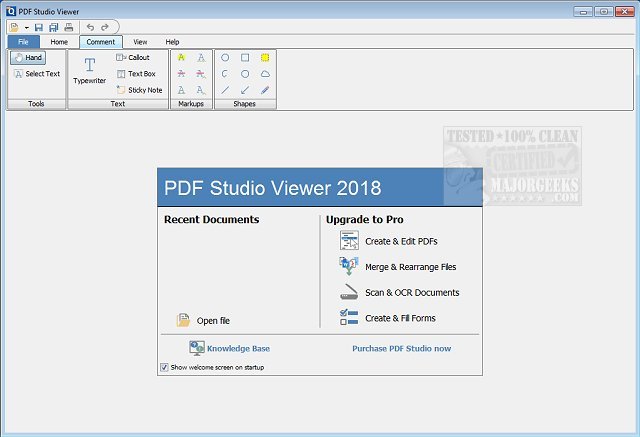This screenshot has height=437, width=640.
Task: Click the Redo arrow icon
Action: click(105, 27)
